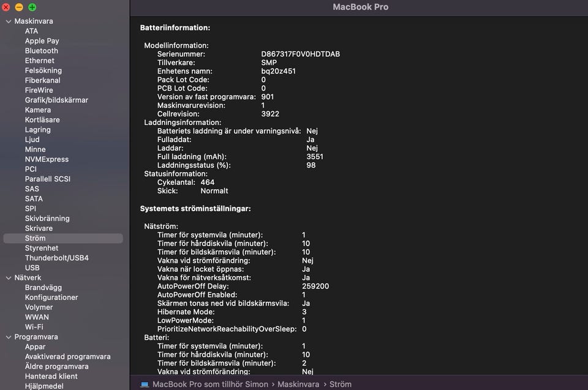Click the Tillverkare value SMP
The image size is (588, 390).
click(269, 62)
